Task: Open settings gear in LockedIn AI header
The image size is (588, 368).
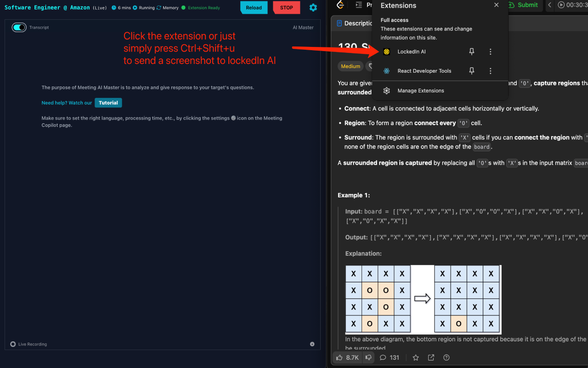Action: pyautogui.click(x=313, y=7)
